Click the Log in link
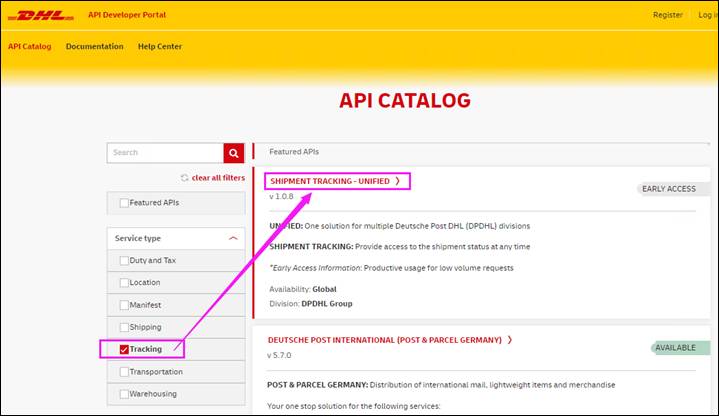Screen dimensions: 719x416 coord(708,15)
